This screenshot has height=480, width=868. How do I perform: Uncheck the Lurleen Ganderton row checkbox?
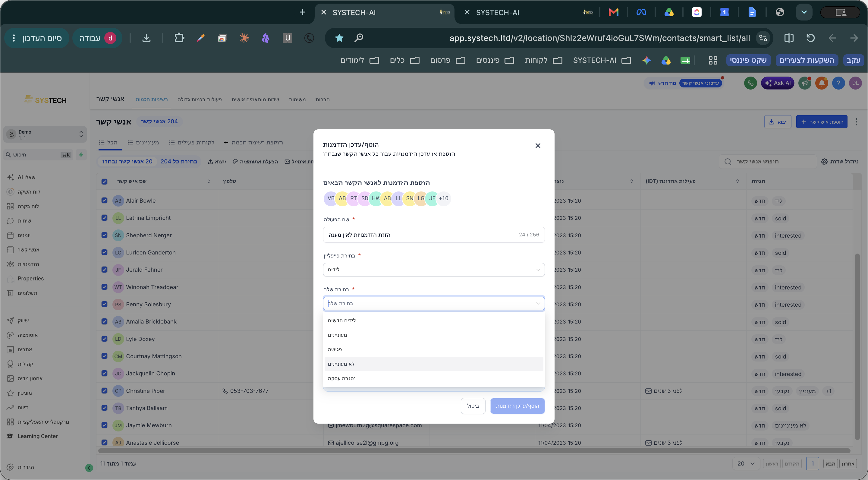(x=105, y=252)
